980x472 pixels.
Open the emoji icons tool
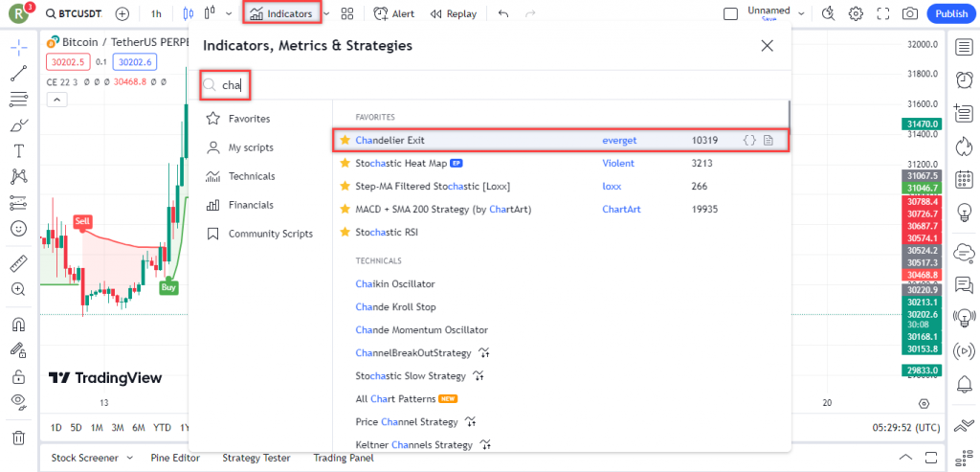click(x=19, y=229)
